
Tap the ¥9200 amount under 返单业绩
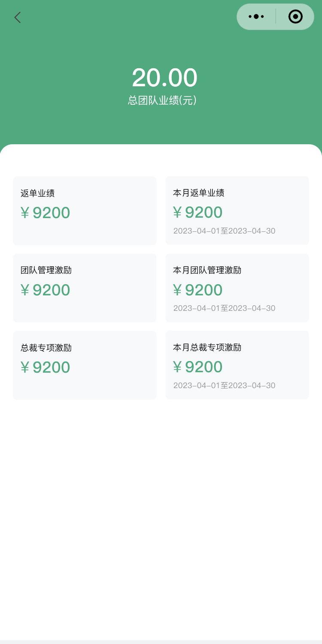[x=46, y=213]
